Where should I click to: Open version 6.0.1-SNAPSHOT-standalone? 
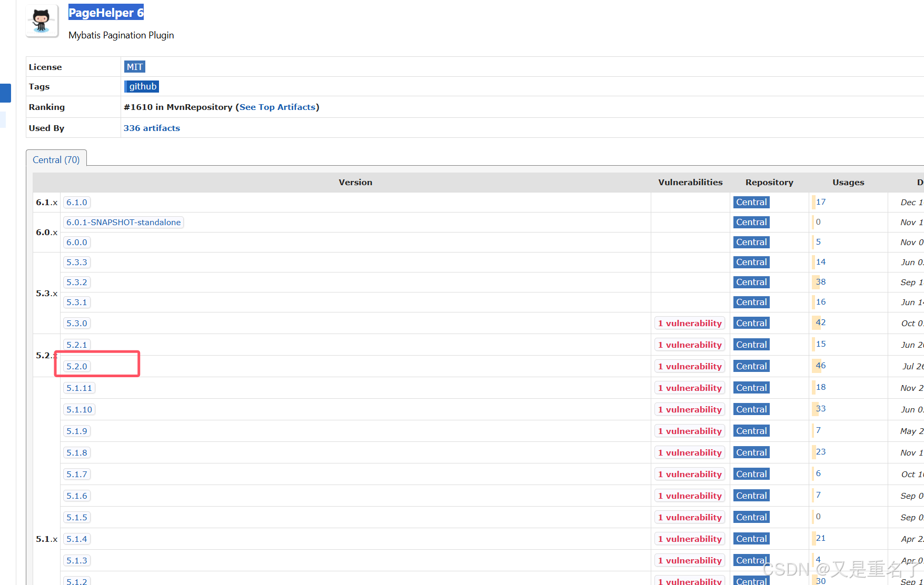tap(123, 222)
